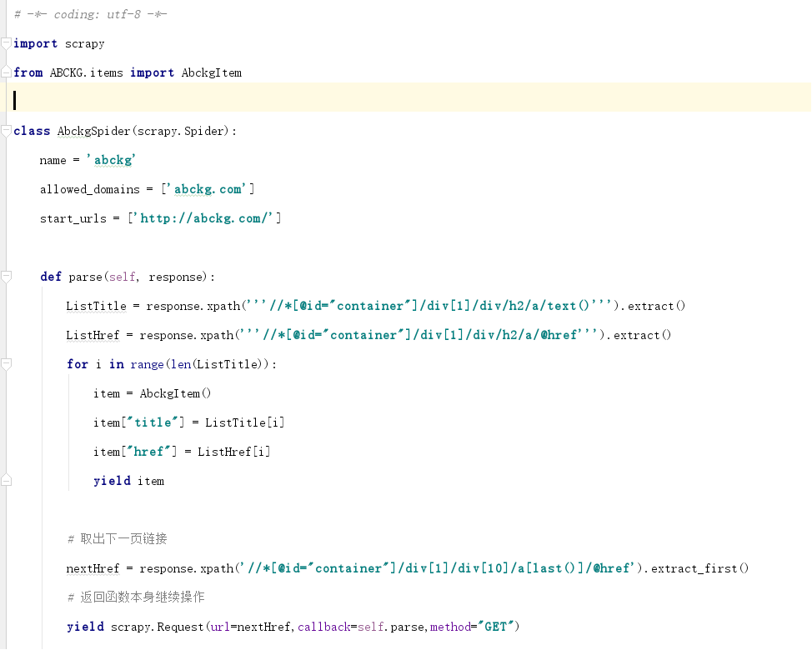The height and width of the screenshot is (650, 812).
Task: Click fold end marker beside yield item
Action: pos(6,480)
